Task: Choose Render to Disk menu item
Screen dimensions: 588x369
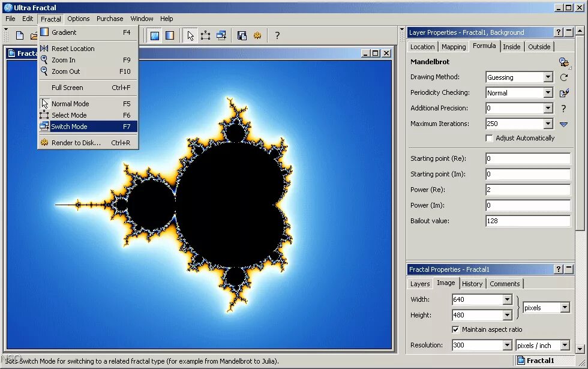Action: tap(88, 143)
